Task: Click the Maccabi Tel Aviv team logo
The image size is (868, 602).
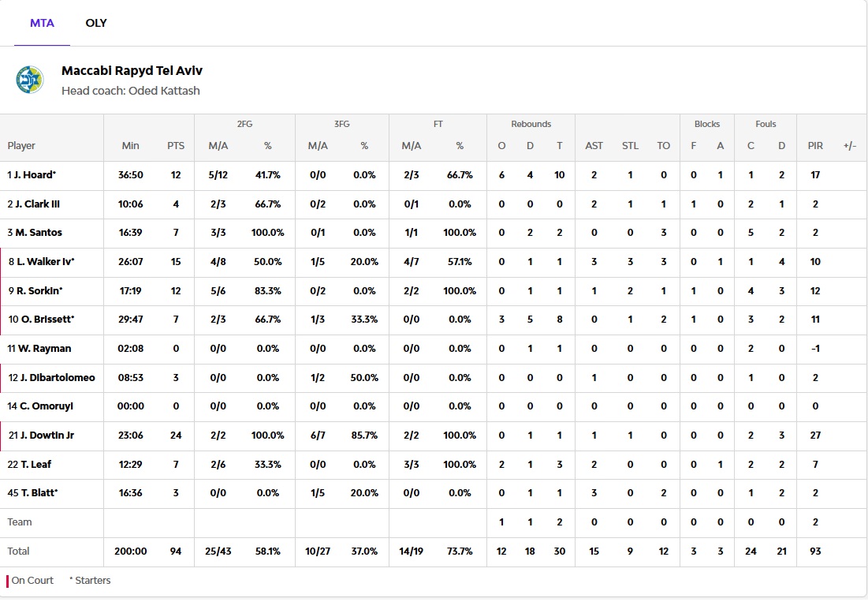Action: point(30,80)
